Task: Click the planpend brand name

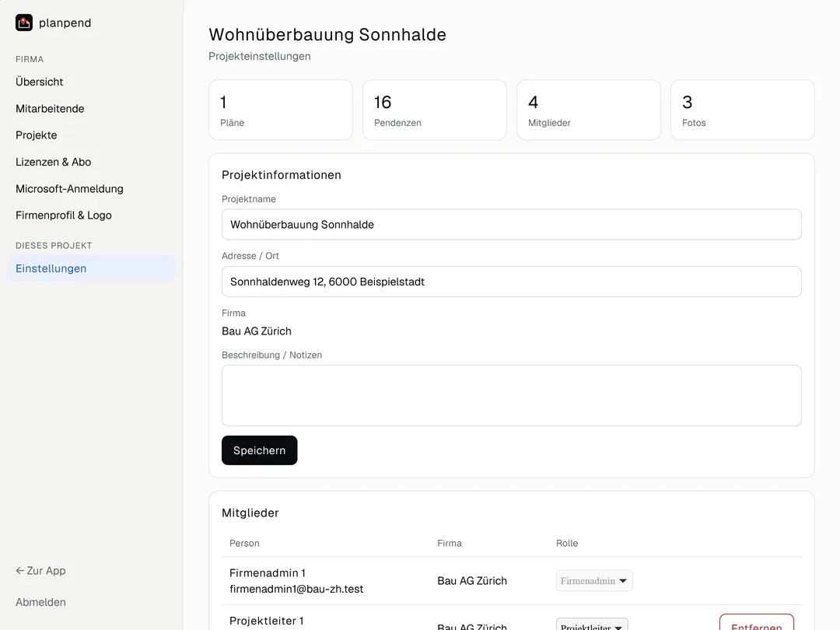Action: [x=65, y=23]
